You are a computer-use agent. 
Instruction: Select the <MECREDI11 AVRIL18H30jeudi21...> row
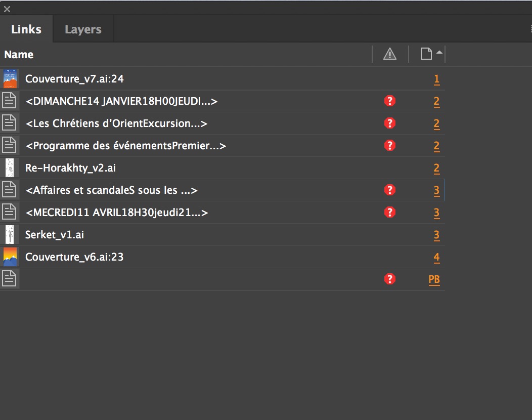point(223,213)
